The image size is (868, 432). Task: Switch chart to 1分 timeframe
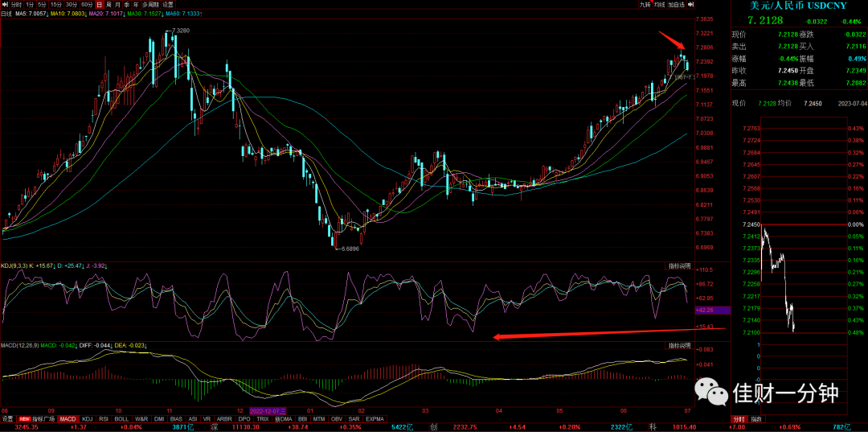click(30, 5)
